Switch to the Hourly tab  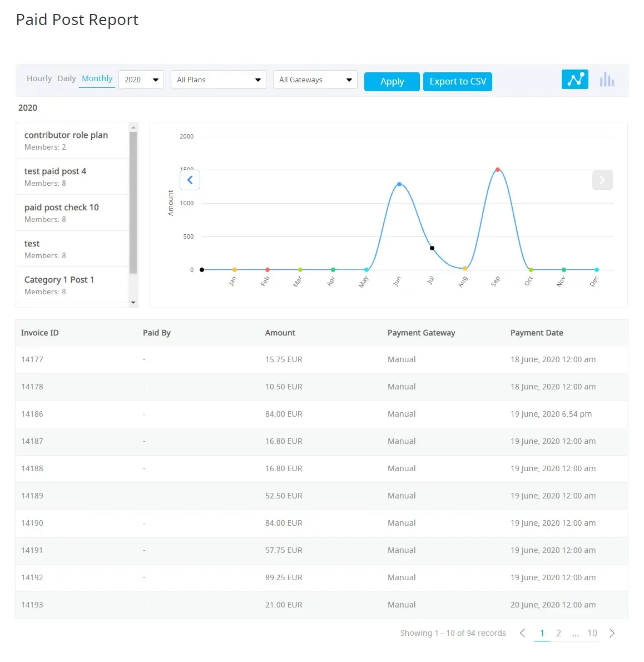(39, 78)
